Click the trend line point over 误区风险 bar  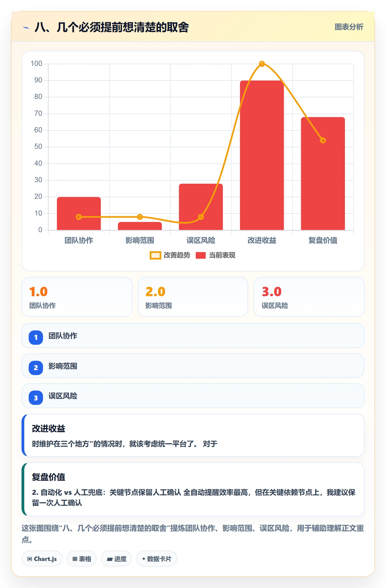201,217
